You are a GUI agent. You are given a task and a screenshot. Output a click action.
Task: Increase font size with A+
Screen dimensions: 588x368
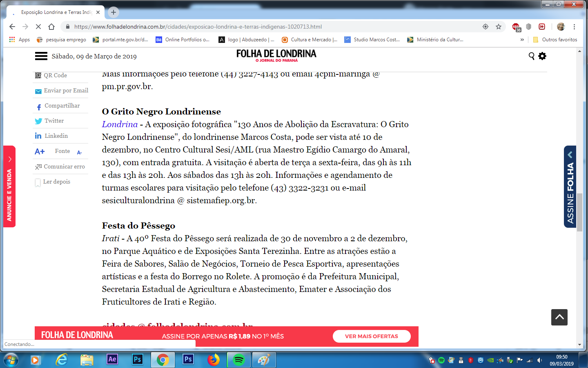[40, 152]
